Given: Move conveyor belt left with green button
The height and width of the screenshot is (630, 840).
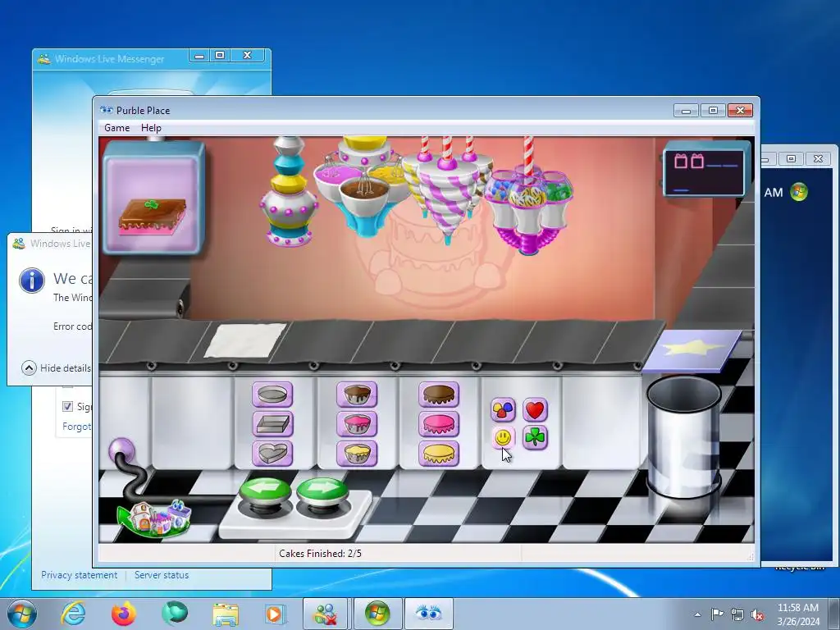Looking at the screenshot, I should click(x=265, y=492).
